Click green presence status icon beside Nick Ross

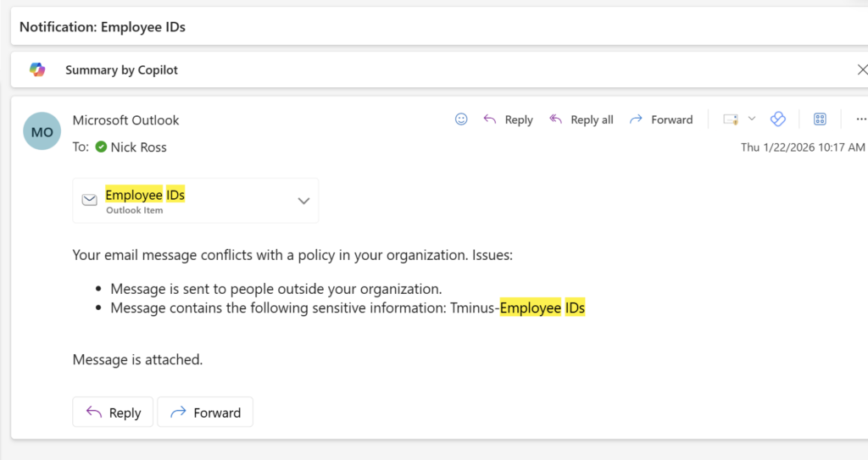101,147
